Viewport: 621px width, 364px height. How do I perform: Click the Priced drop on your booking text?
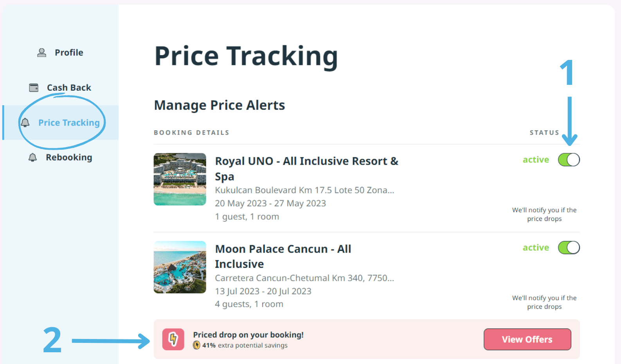coord(248,335)
